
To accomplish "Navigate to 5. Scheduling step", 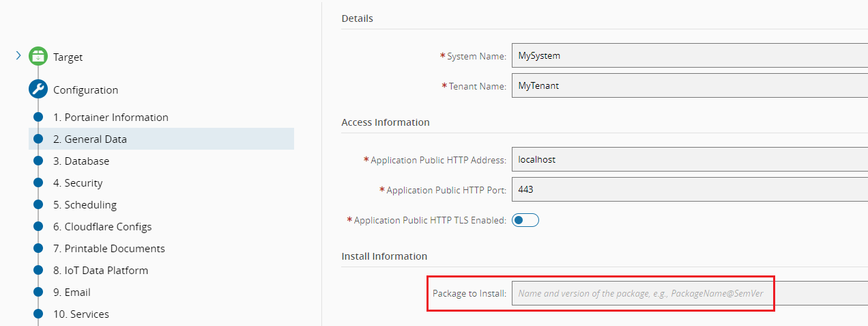I will [x=85, y=204].
